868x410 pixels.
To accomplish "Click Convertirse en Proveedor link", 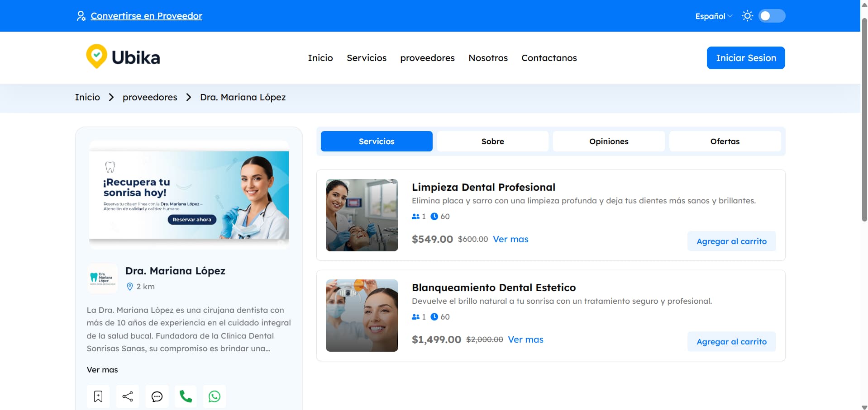I will [x=147, y=16].
